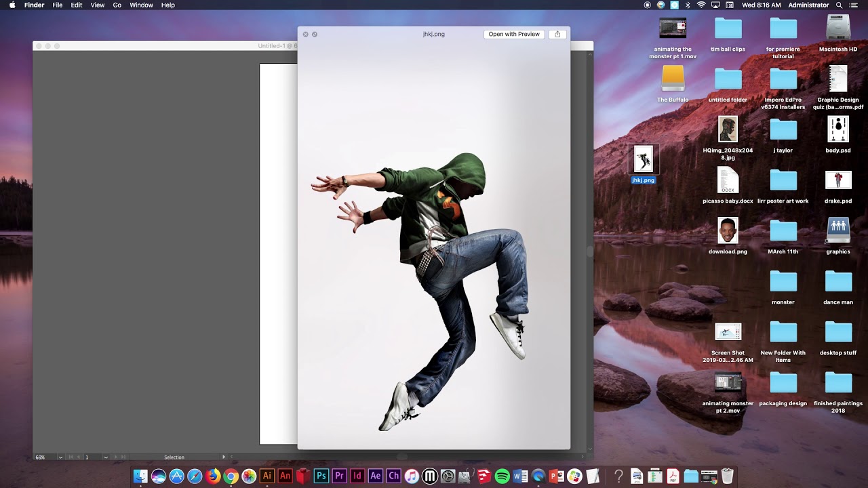
Task: Click the Administrator user menu
Action: point(808,5)
